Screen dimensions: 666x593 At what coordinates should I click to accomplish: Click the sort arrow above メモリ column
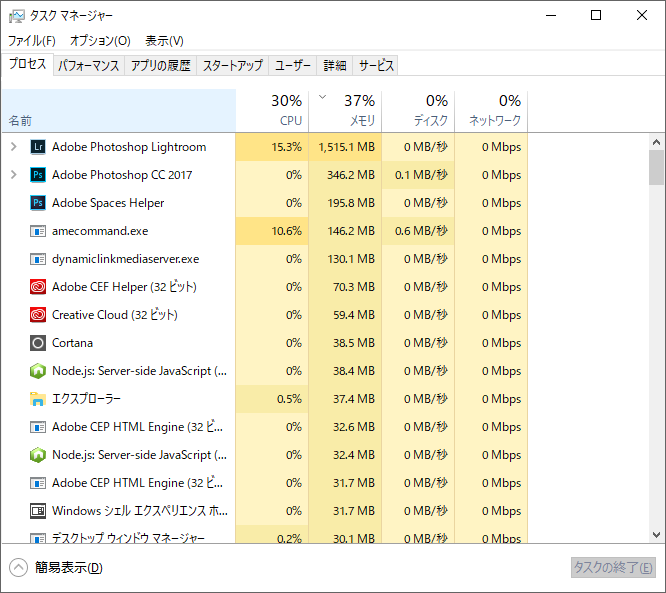[323, 97]
